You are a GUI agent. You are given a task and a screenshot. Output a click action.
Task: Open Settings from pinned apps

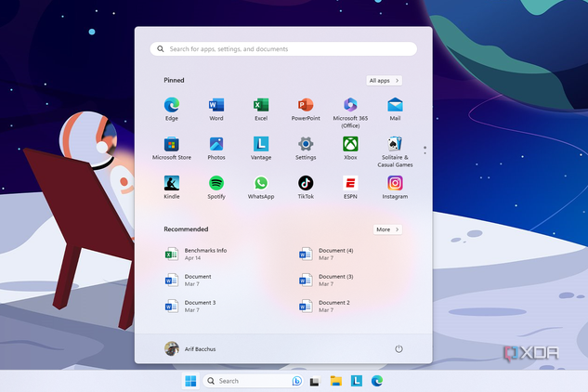(x=306, y=149)
